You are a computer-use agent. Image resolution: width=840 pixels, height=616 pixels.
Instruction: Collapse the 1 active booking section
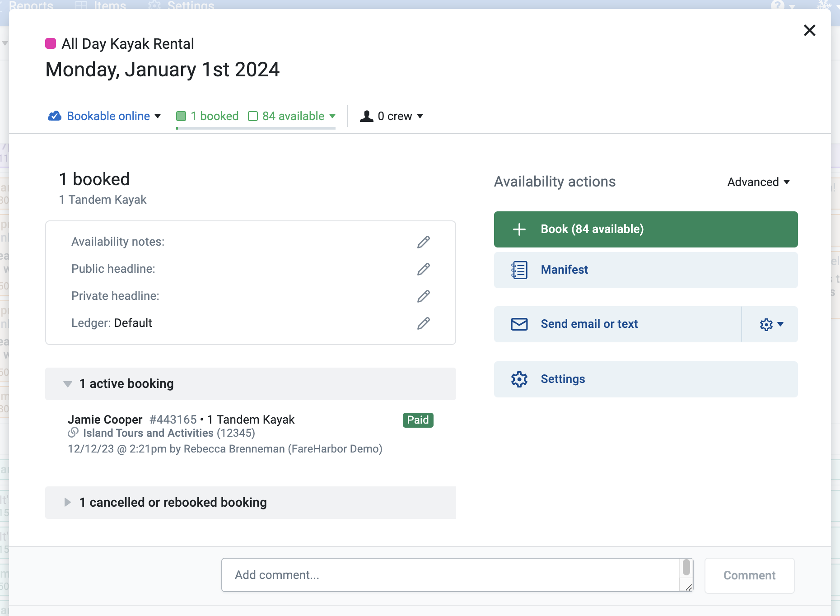[251, 384]
